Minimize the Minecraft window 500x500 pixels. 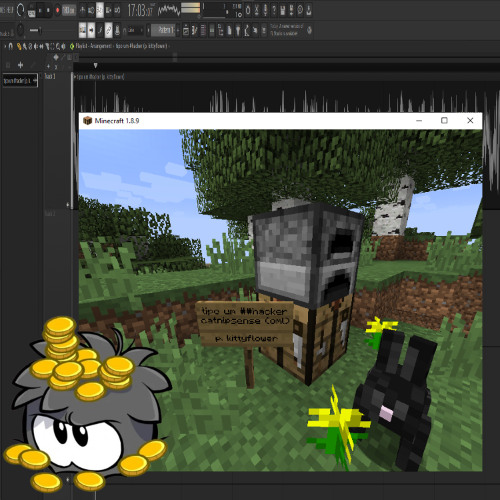(x=419, y=120)
